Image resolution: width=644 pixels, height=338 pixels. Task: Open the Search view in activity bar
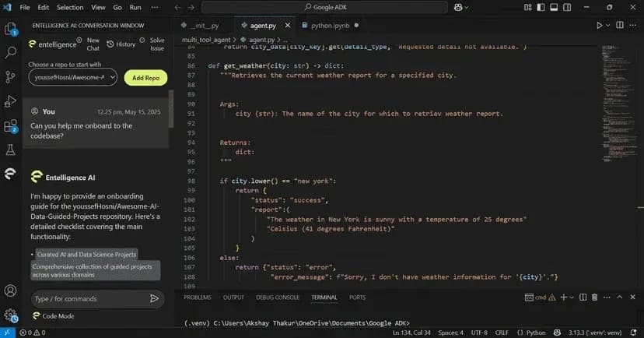click(x=11, y=52)
